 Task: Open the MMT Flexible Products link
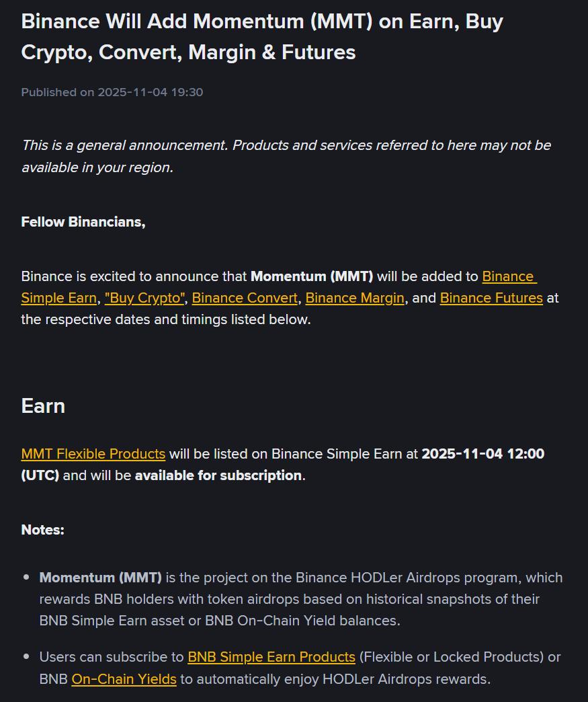pyautogui.click(x=93, y=454)
